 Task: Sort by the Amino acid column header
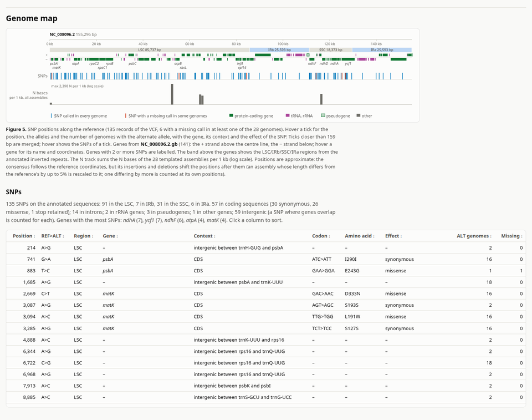point(359,236)
